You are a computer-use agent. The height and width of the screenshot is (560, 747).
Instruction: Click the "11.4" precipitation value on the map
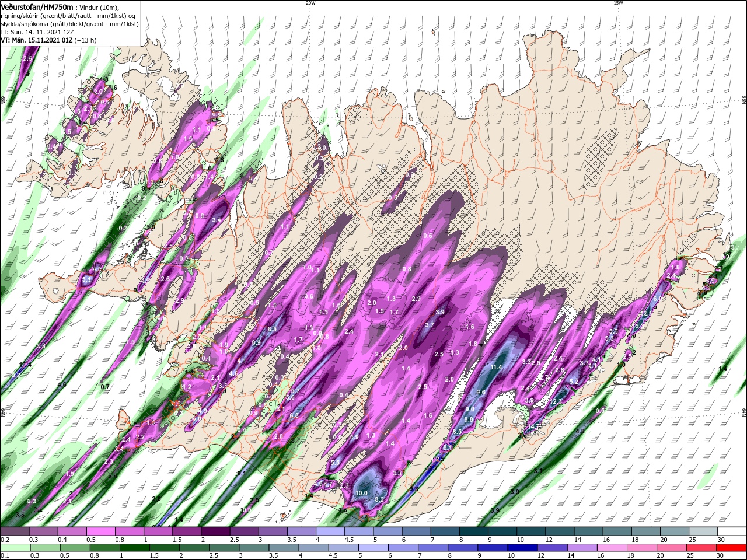(497, 367)
